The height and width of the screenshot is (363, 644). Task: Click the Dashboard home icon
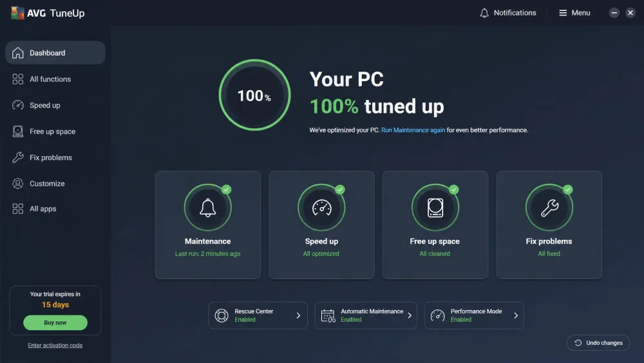tap(17, 53)
